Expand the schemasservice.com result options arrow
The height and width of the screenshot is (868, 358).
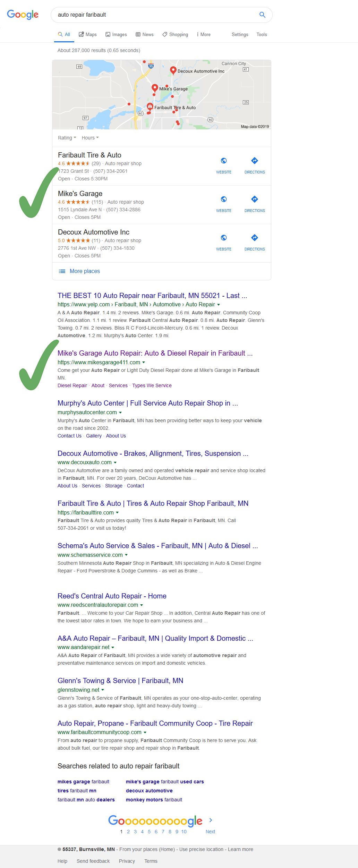click(x=126, y=555)
